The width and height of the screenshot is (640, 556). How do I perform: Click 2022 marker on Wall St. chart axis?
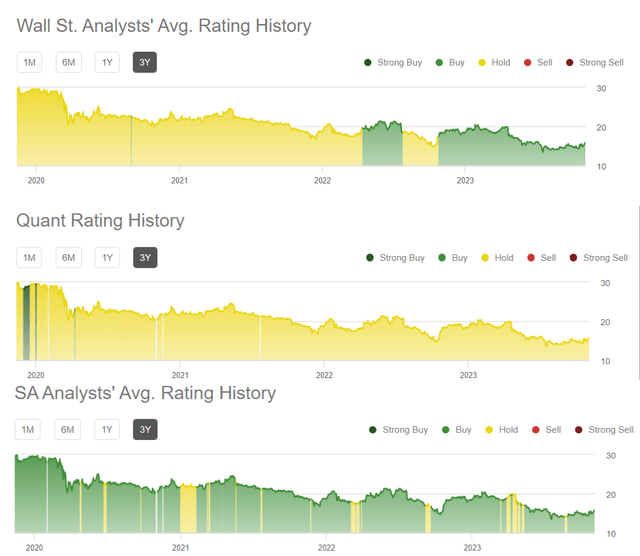coord(322,181)
